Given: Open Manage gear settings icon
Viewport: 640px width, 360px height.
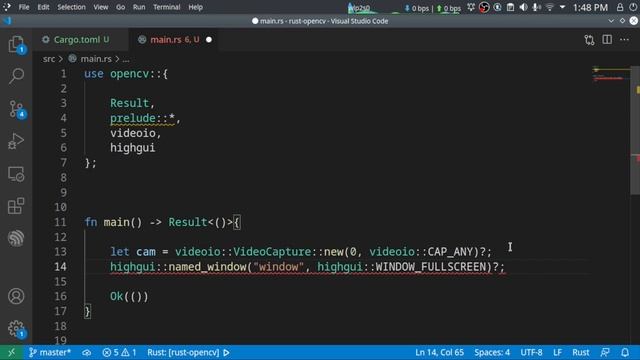Looking at the screenshot, I should coord(16,329).
